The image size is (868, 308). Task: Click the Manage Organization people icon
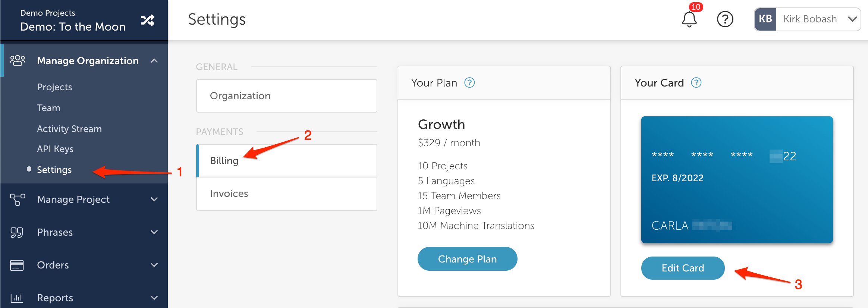click(x=18, y=60)
